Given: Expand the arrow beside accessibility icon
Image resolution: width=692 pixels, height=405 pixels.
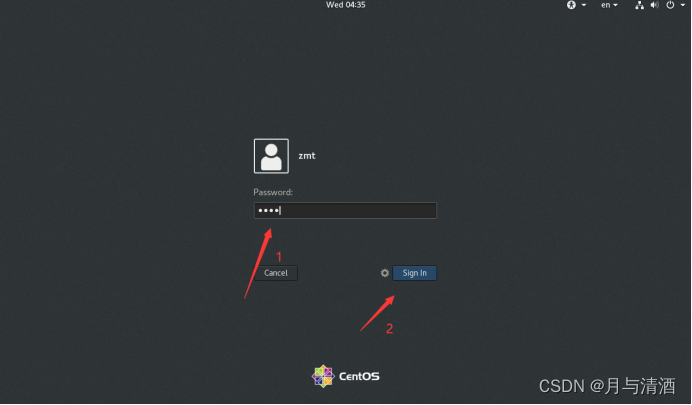Looking at the screenshot, I should 584,5.
